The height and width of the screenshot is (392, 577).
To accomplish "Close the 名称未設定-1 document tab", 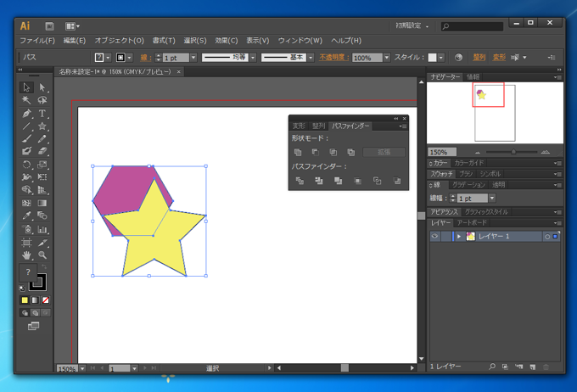I will pos(178,72).
